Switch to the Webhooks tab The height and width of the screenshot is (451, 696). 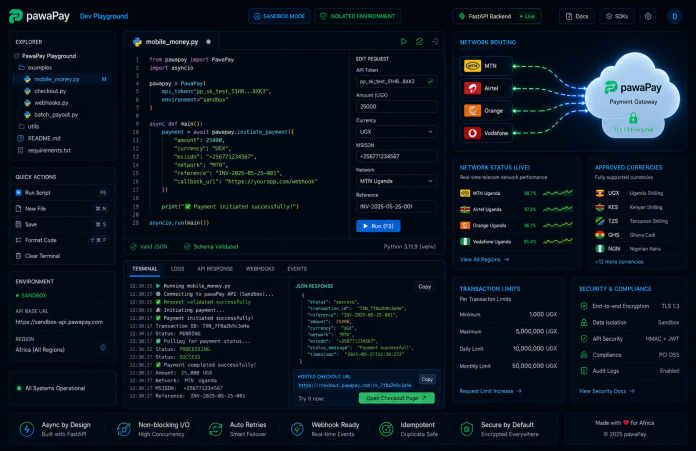point(260,269)
